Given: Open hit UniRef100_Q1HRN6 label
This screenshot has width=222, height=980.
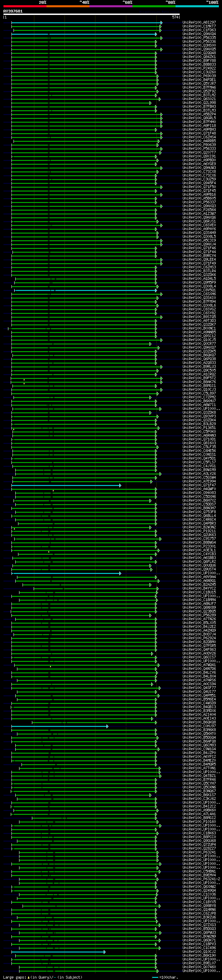Looking at the screenshot, I should [x=199, y=910].
